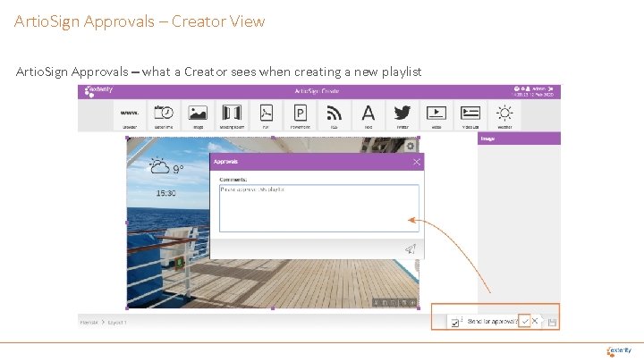Select the Text widget tool
644x362 pixels.
(368, 115)
